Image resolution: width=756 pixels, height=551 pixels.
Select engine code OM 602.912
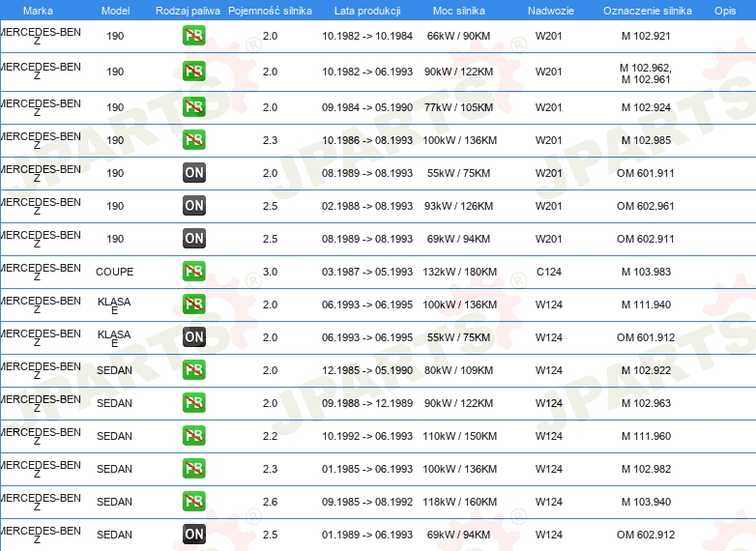(646, 535)
